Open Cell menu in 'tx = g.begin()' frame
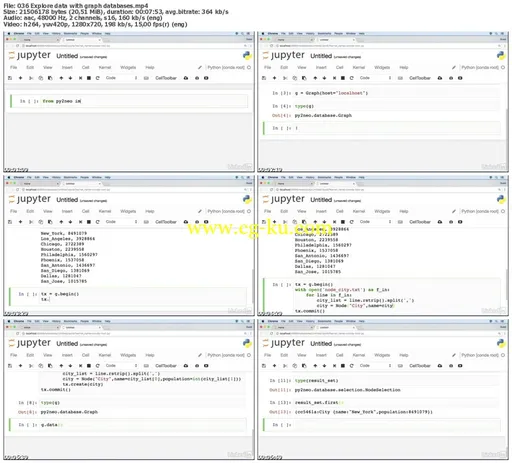Viewport: 512px width, 463px height. tap(85, 211)
